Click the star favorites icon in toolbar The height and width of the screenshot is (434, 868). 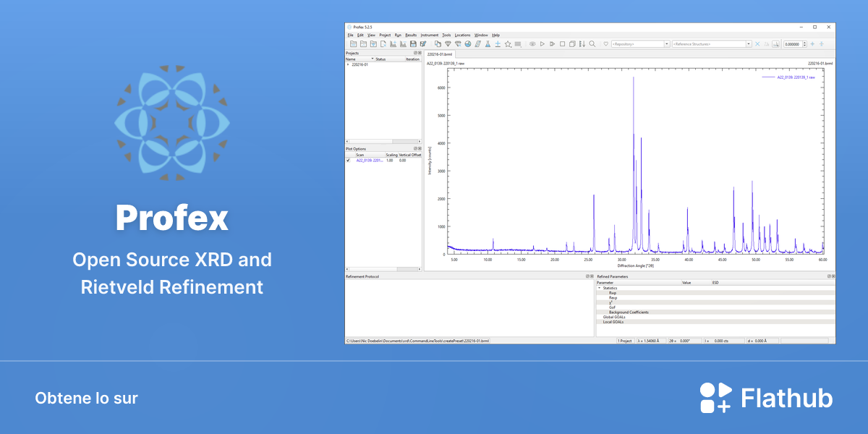tap(508, 43)
